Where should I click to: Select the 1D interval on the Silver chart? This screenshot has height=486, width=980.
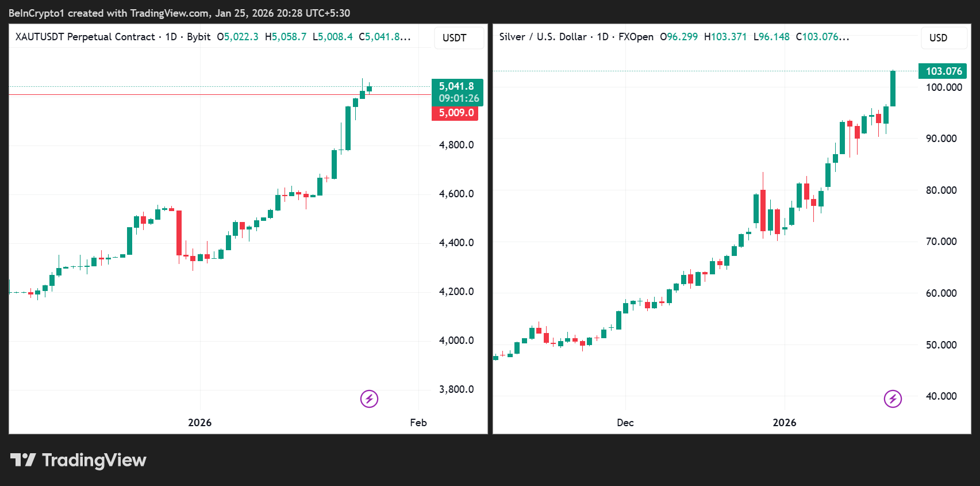tap(602, 37)
